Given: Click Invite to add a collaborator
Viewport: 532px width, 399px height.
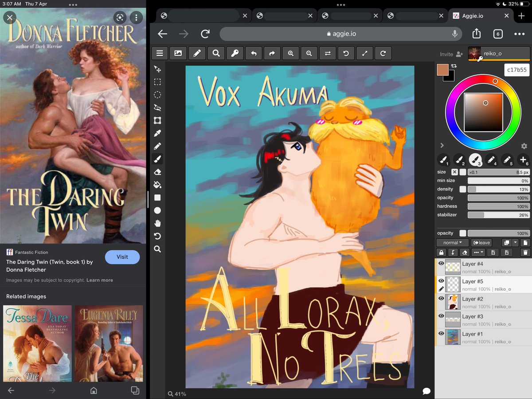Looking at the screenshot, I should (x=451, y=54).
